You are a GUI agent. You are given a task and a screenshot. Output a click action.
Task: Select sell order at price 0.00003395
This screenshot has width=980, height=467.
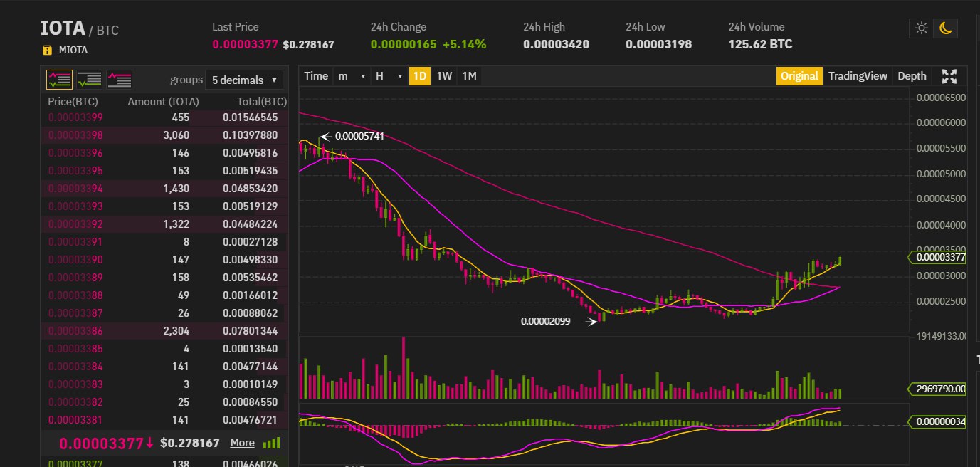(164, 170)
